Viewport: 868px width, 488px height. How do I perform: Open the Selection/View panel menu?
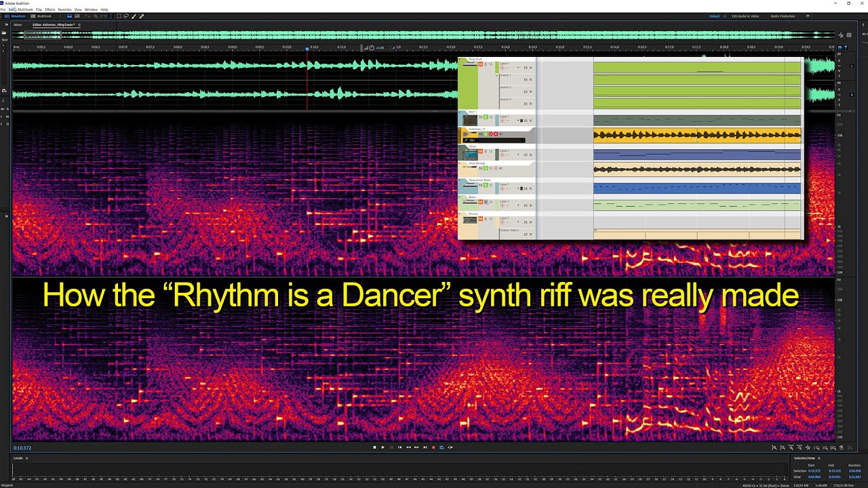[819, 458]
